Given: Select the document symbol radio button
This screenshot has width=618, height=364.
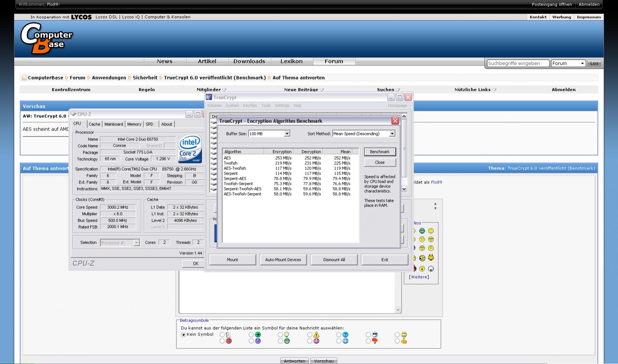Looking at the screenshot, I should click(x=222, y=335).
